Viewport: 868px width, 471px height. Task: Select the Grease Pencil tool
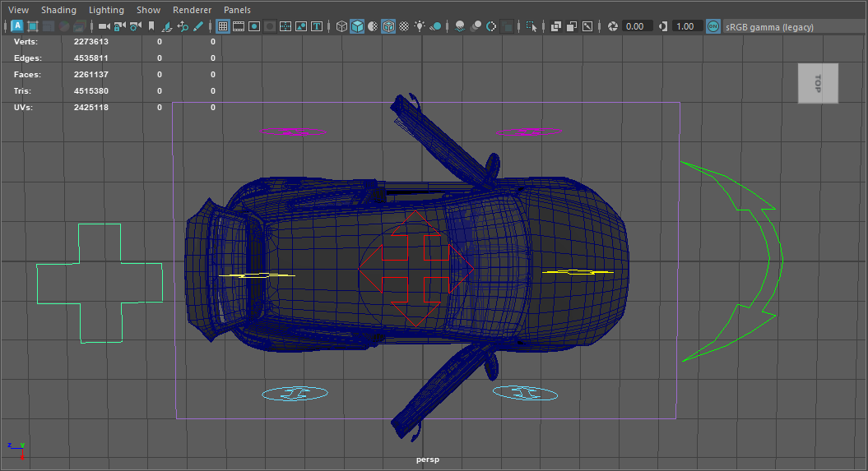198,26
